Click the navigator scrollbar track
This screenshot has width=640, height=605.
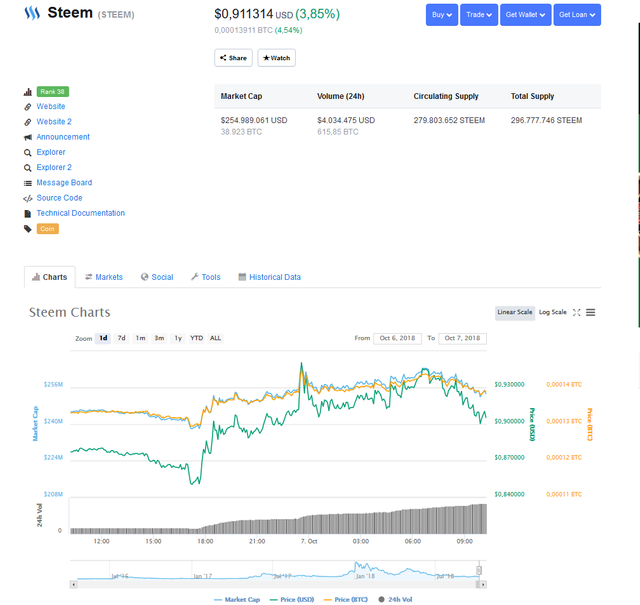pos(278,585)
